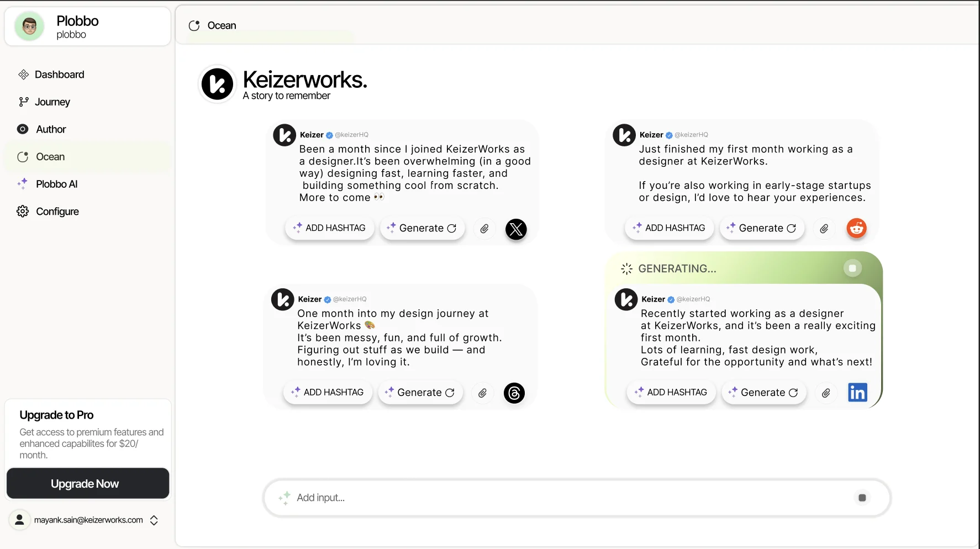Viewport: 980px width, 549px height.
Task: Click the Upgrade Now button
Action: 88,484
